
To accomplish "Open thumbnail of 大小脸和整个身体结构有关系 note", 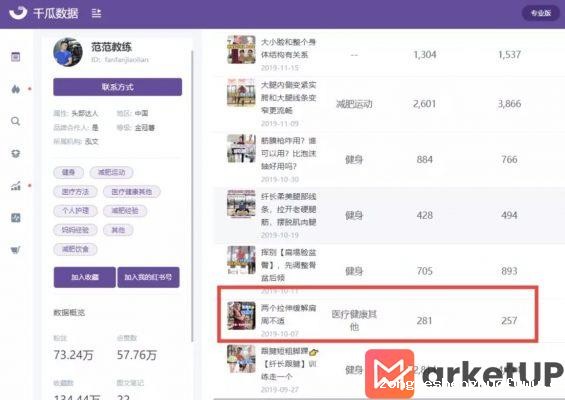I will coord(241,49).
